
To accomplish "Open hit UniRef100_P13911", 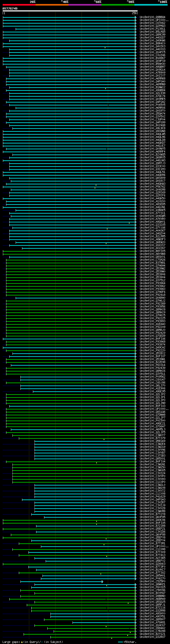I will click(152, 29).
